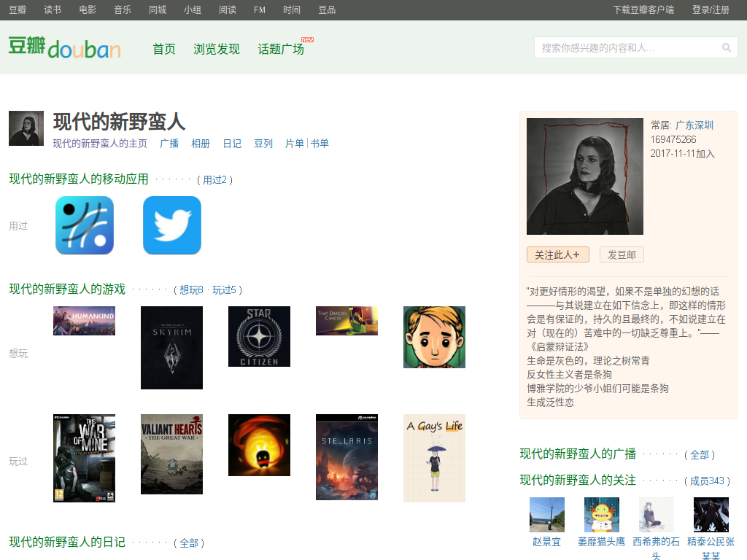Click 全部 beside 日记 section
The width and height of the screenshot is (747, 560).
click(189, 543)
